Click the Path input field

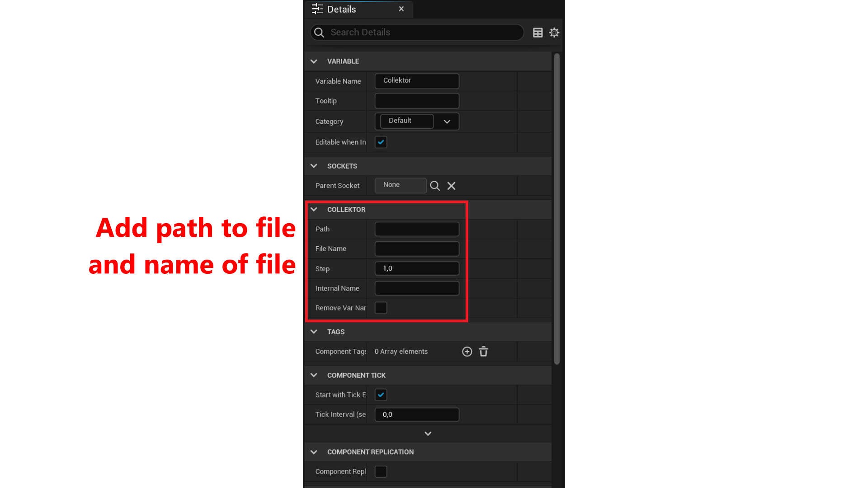[417, 229]
